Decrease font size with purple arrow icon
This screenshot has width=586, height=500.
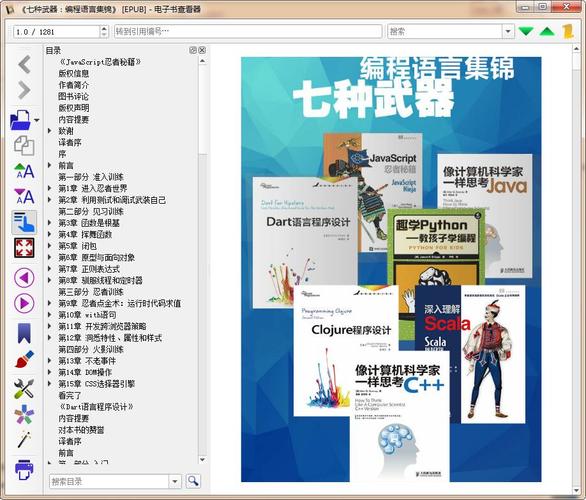[24, 196]
